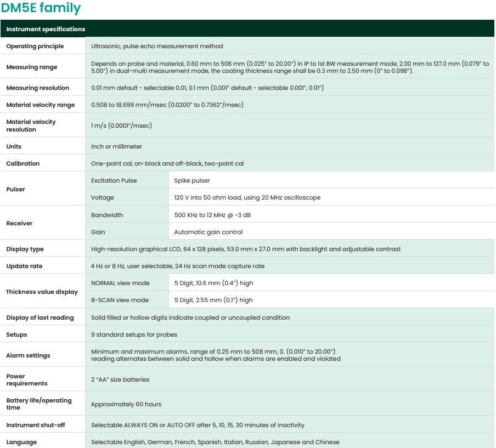Click the Receiver Bandwidth sub-label
Screen dimensions: 496x448
coord(107,215)
